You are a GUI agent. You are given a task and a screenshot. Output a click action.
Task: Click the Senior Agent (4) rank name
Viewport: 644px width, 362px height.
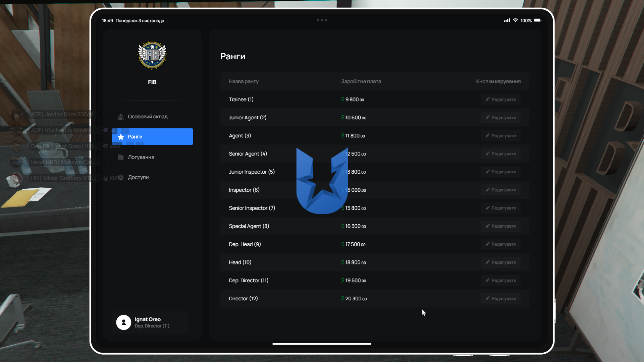click(x=248, y=154)
